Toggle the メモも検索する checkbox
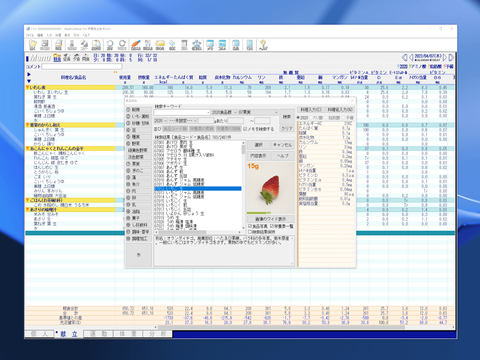Image resolution: width=480 pixels, height=360 pixels. pyautogui.click(x=259, y=129)
